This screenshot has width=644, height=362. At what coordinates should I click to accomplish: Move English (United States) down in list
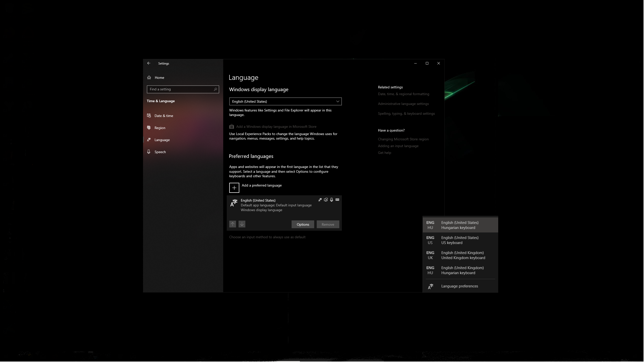pyautogui.click(x=242, y=224)
